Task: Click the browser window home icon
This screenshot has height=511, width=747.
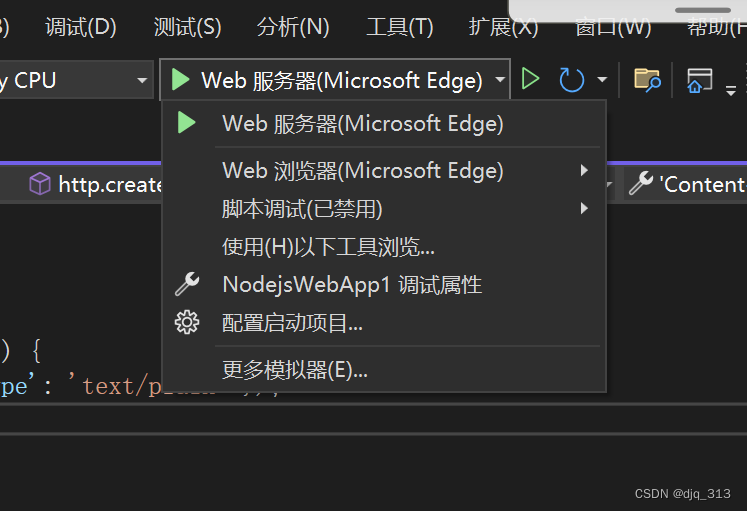Action: pos(699,80)
